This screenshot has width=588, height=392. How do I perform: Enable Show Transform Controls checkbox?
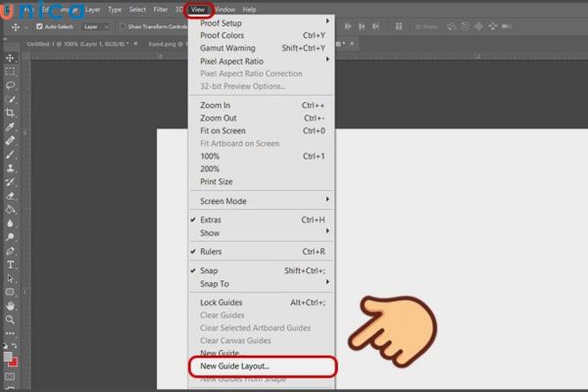122,26
